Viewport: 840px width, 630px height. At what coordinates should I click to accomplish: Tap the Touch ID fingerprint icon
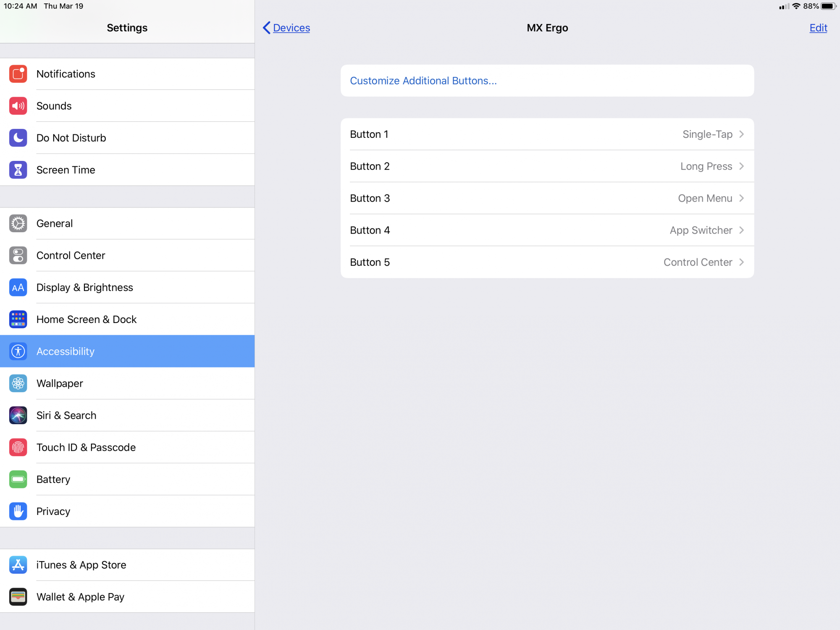(x=18, y=447)
